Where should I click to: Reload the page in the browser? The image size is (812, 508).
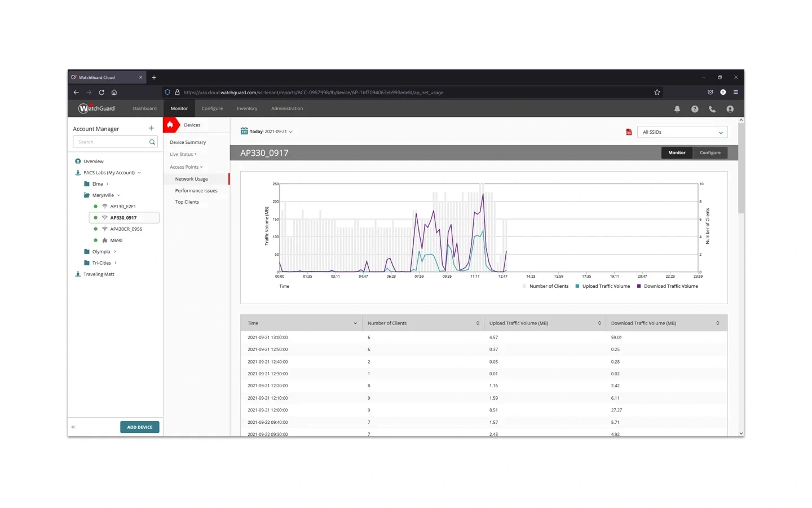pos(101,92)
